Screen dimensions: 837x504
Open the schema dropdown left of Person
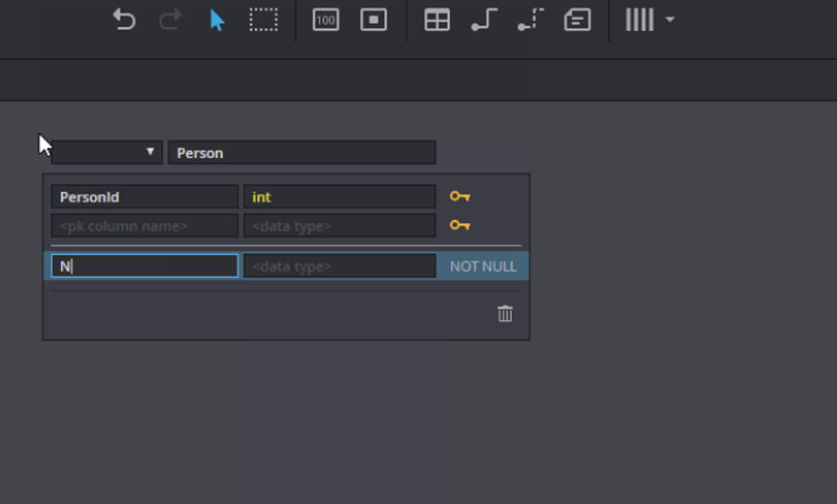pos(106,153)
